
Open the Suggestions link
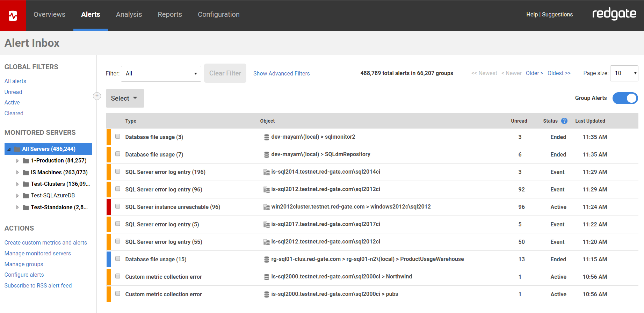[557, 15]
